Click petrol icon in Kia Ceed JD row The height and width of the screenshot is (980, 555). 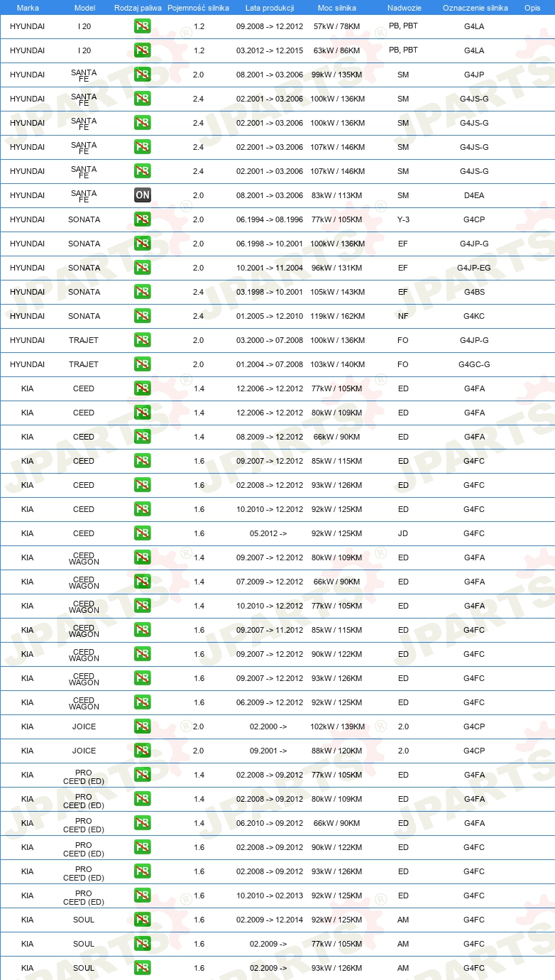[x=143, y=533]
